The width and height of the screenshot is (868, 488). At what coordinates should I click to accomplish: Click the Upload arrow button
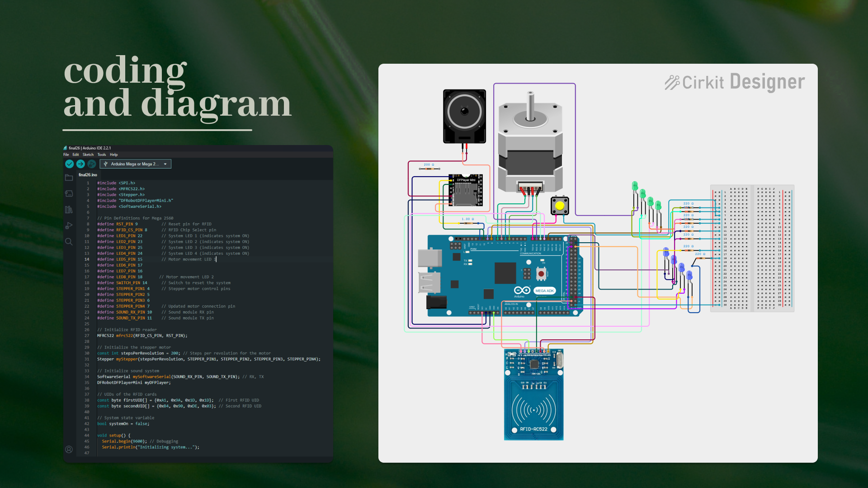pyautogui.click(x=80, y=164)
